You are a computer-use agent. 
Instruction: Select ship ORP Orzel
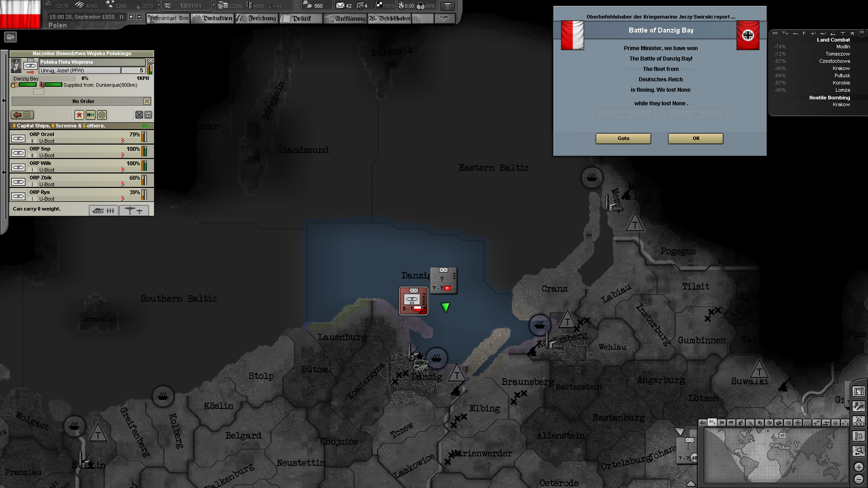(81, 137)
